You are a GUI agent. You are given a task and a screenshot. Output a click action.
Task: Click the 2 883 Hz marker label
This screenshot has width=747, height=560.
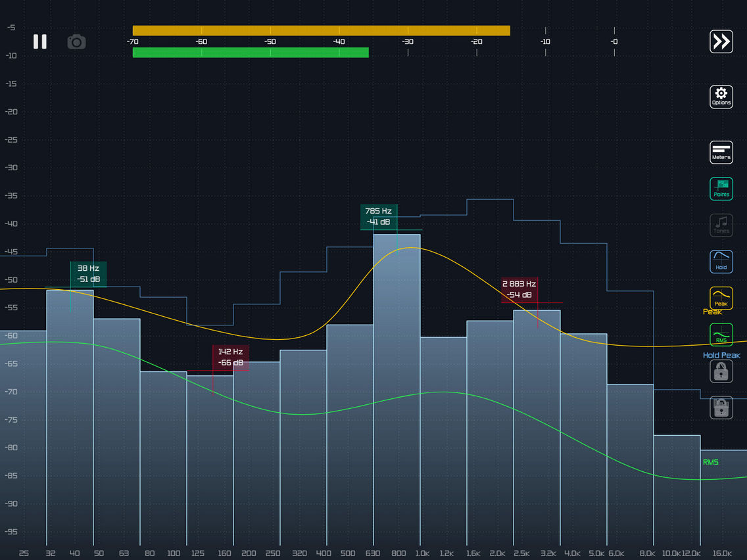pos(519,289)
